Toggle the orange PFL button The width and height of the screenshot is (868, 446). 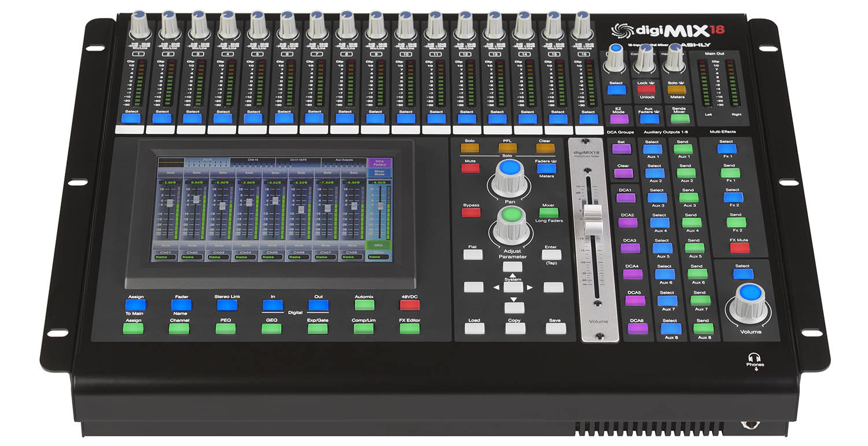(x=507, y=147)
